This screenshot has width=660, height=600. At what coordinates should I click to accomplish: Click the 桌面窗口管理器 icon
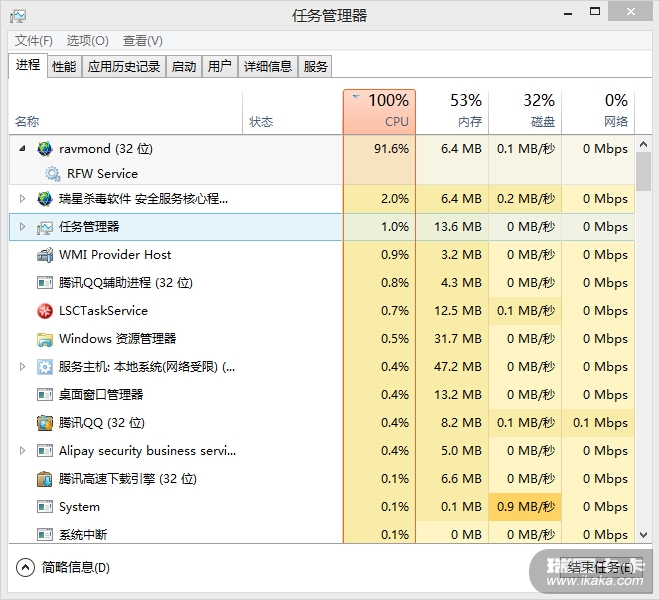click(45, 395)
